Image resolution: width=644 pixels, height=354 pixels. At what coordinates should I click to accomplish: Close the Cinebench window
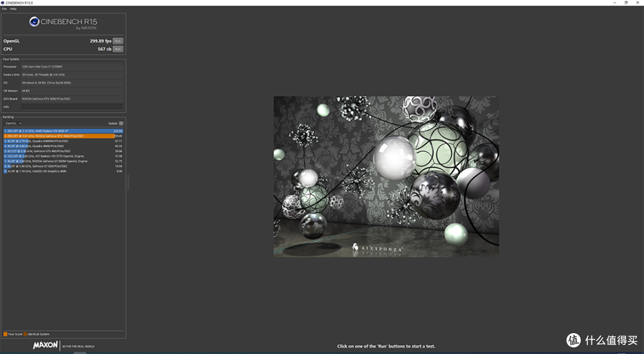637,2
